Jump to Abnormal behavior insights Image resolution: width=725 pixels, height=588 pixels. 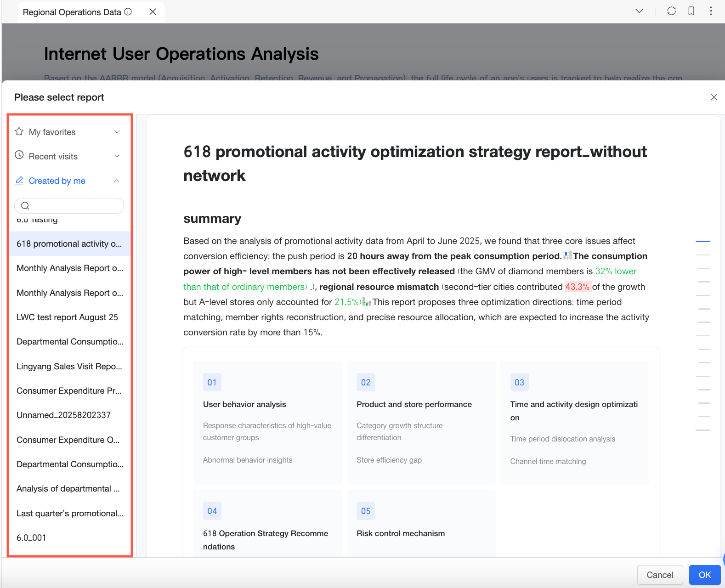coord(248,460)
